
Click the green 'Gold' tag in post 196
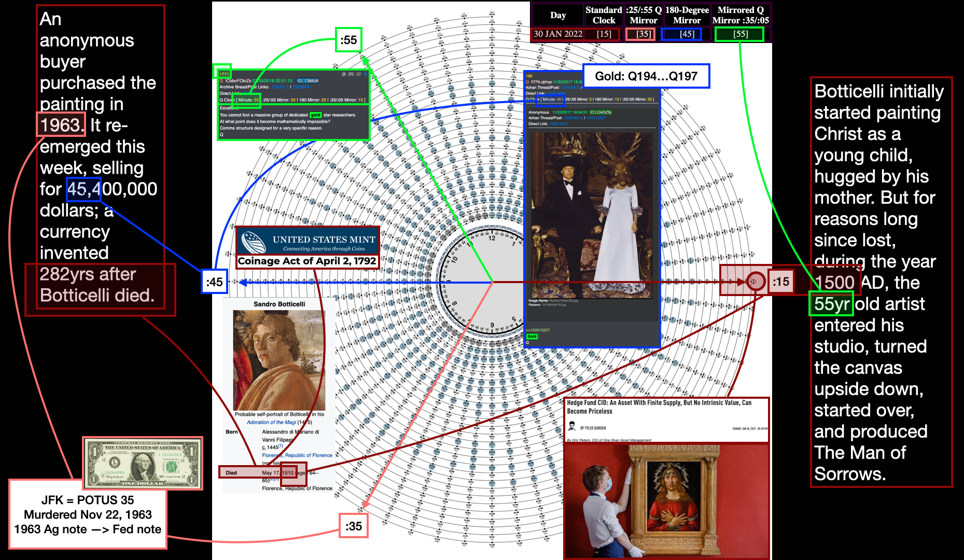tap(532, 337)
